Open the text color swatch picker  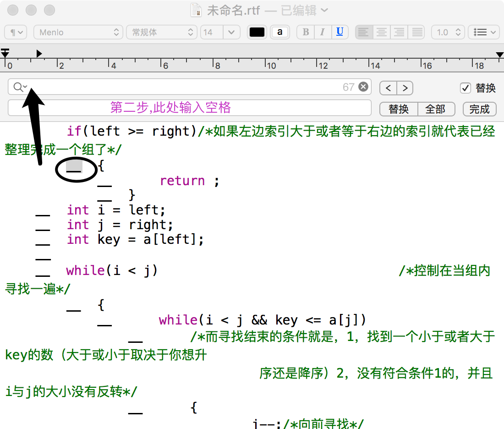coord(257,32)
